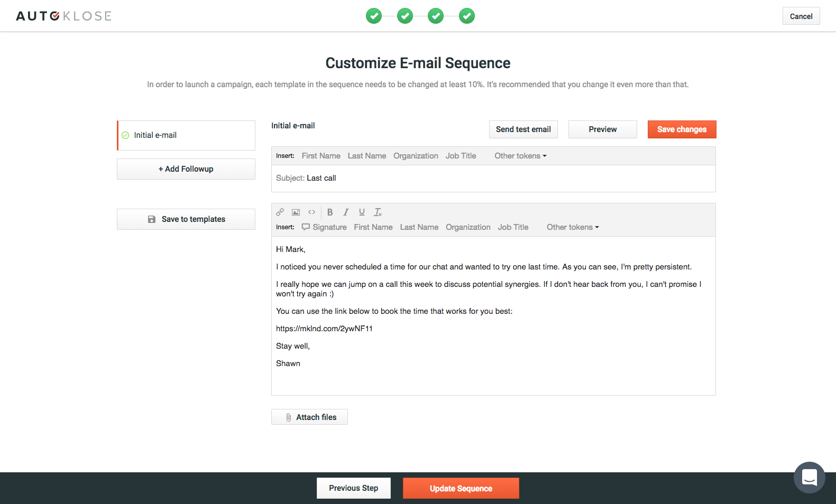The height and width of the screenshot is (504, 836).
Task: Insert Signature token into email body
Action: coord(324,227)
